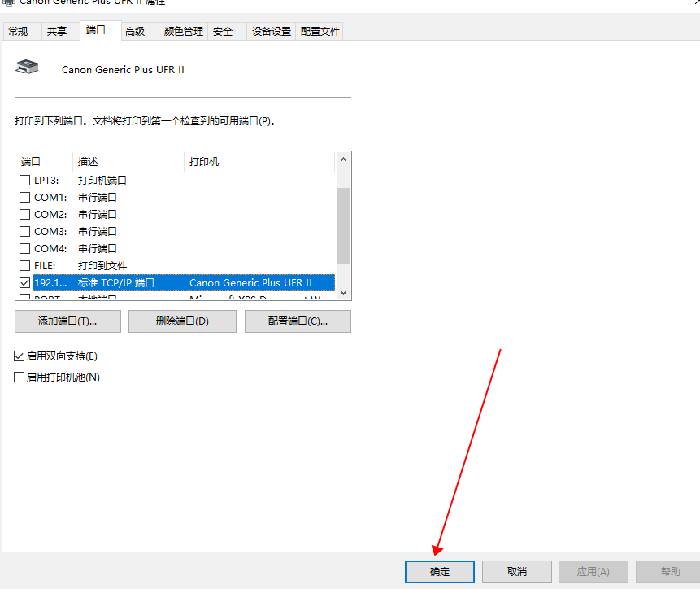Open the 设备设置 tab
This screenshot has height=589, width=700.
(x=271, y=32)
